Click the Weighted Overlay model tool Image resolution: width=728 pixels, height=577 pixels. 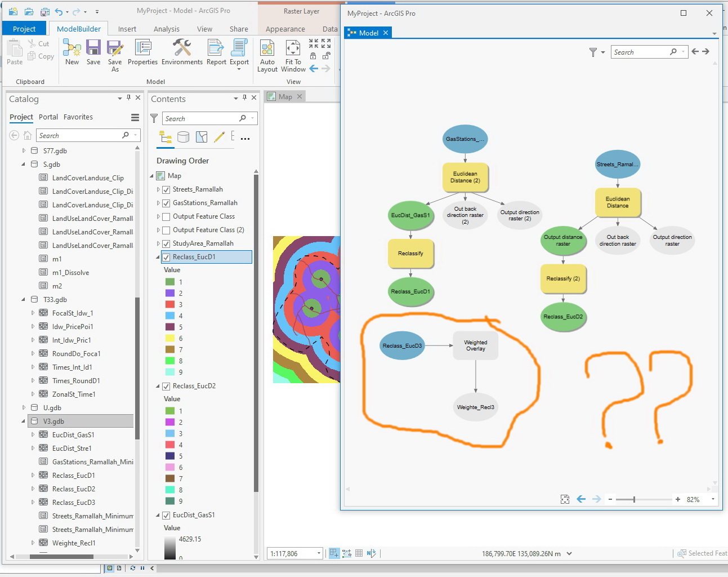pos(475,345)
